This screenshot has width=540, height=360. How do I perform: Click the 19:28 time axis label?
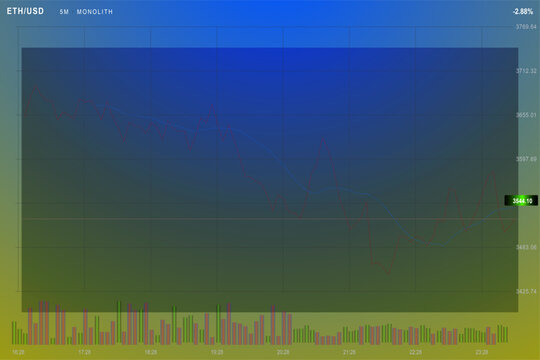pyautogui.click(x=217, y=352)
